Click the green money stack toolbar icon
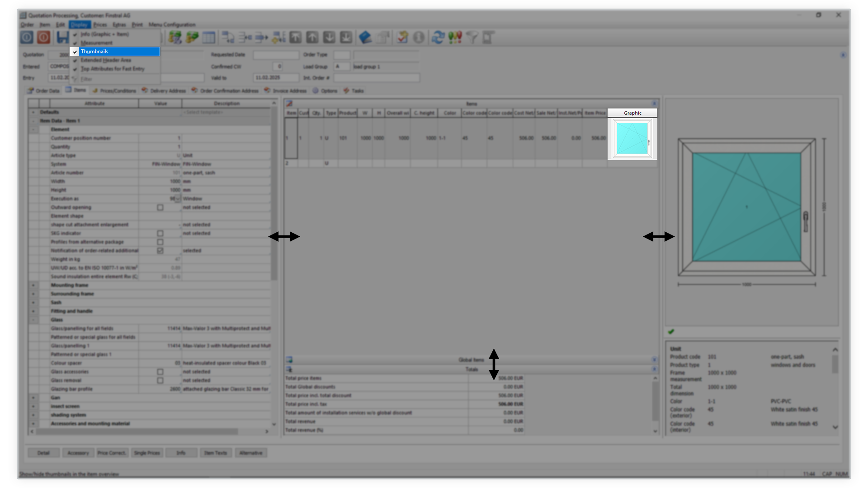868x488 pixels. [192, 37]
